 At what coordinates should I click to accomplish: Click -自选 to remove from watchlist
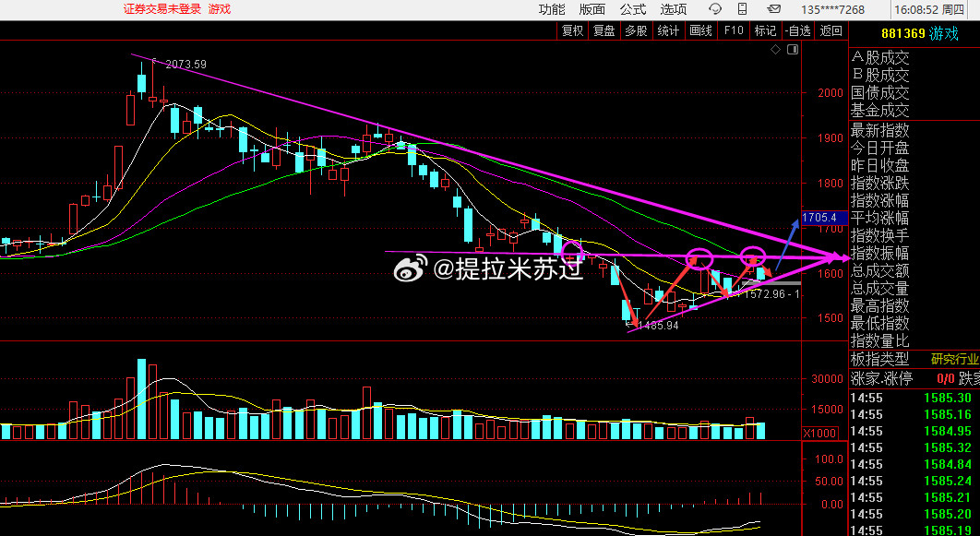point(797,30)
